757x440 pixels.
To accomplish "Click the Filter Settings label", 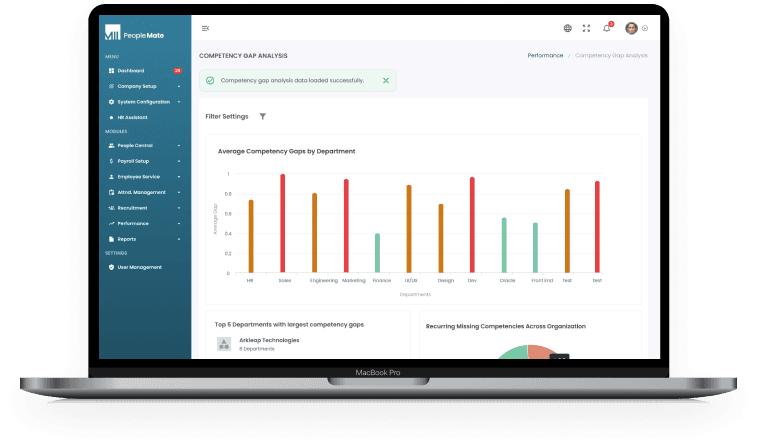I will coord(227,116).
